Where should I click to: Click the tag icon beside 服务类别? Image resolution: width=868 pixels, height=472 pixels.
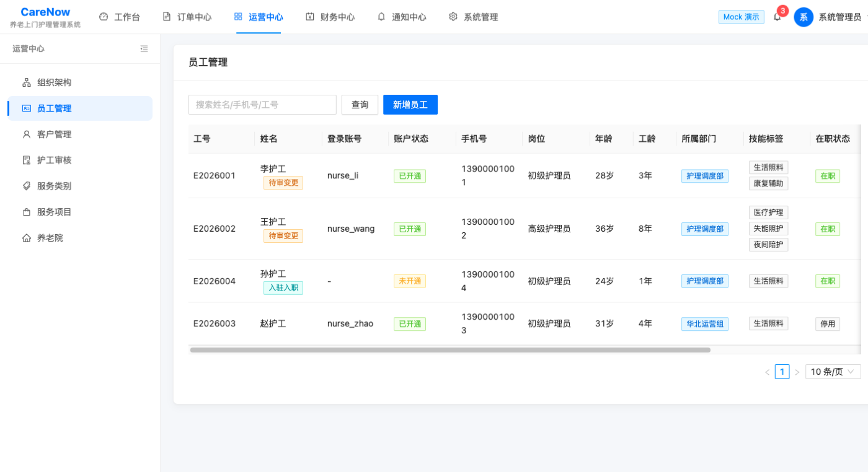(27, 186)
